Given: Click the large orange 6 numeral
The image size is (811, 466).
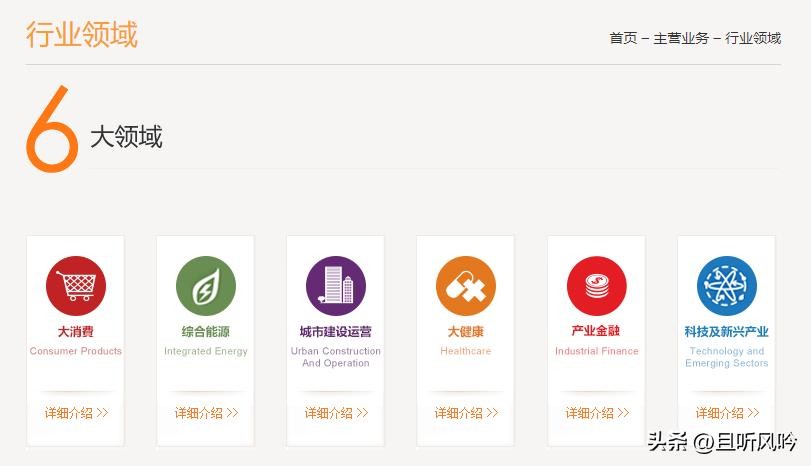Looking at the screenshot, I should [52, 130].
